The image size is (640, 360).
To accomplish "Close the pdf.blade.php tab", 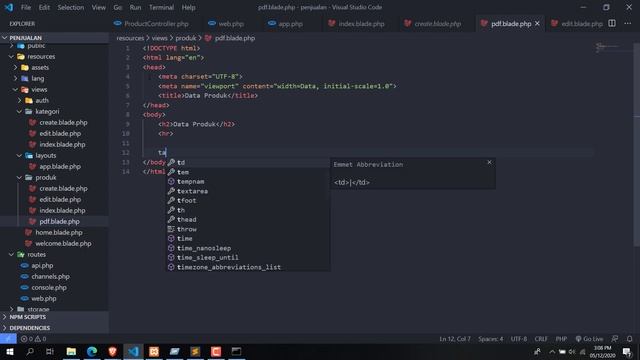I will 537,24.
